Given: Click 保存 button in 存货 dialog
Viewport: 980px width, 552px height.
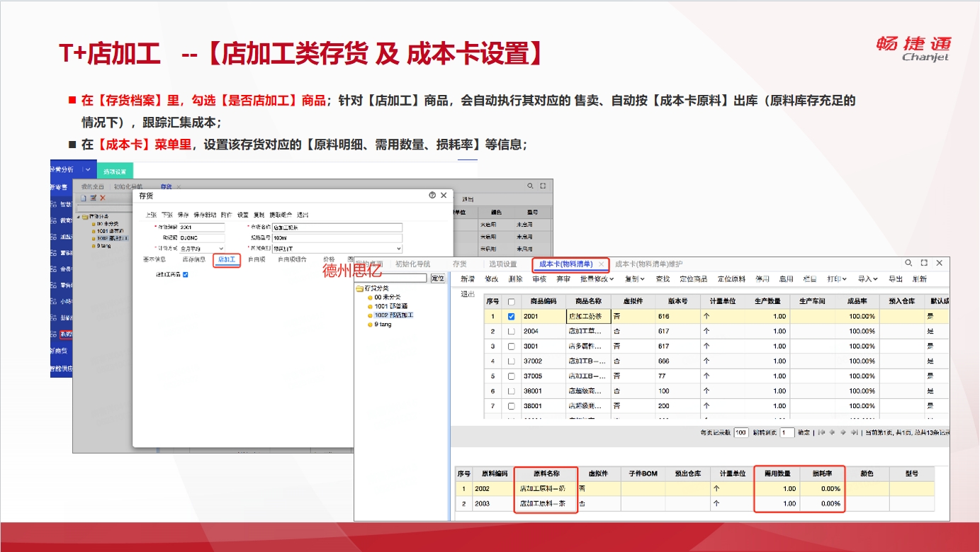Looking at the screenshot, I should point(183,215).
